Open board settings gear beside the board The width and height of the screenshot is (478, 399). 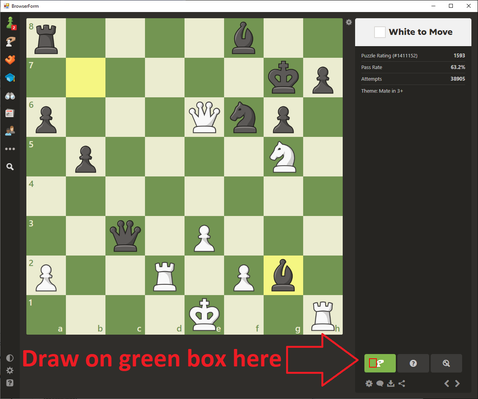point(349,22)
